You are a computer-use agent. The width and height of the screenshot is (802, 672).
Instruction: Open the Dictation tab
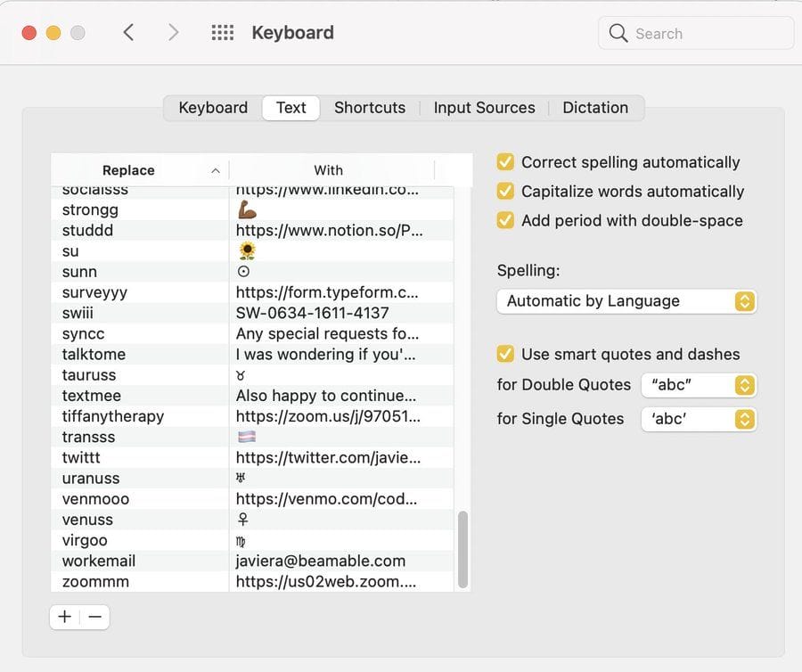[595, 107]
